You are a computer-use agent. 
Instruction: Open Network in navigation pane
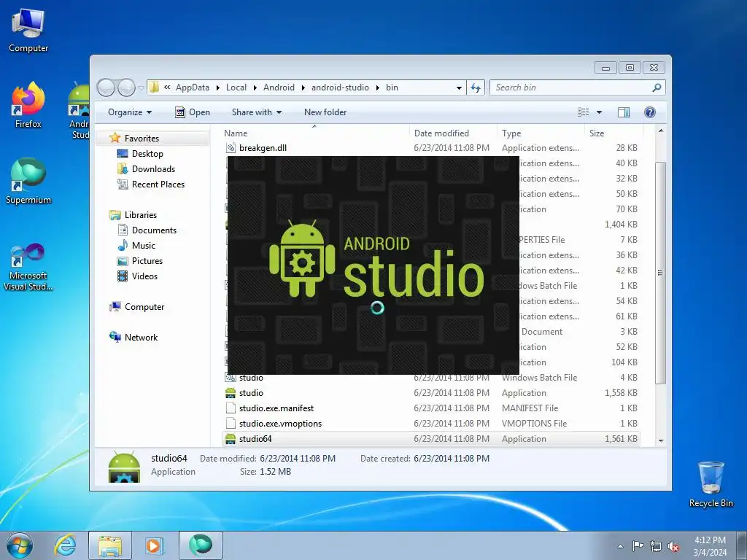coord(141,338)
